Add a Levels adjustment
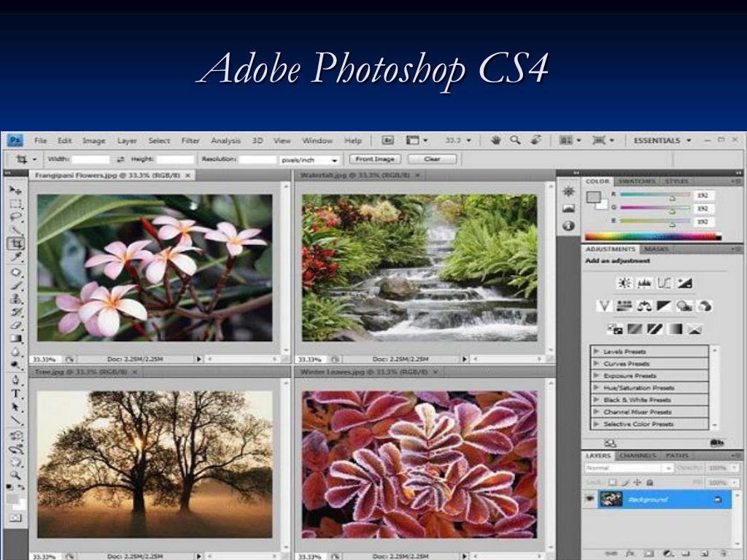Image resolution: width=747 pixels, height=560 pixels. coord(644,284)
